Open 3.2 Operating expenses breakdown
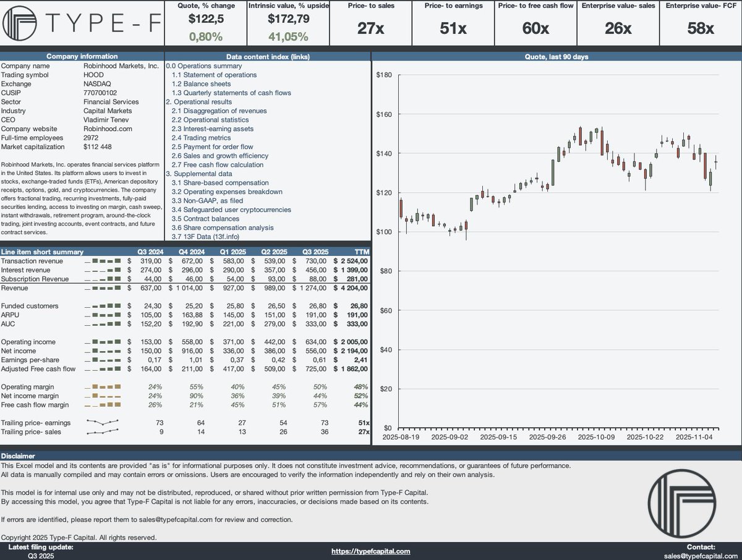Screen dimensions: 742x560 pos(227,192)
